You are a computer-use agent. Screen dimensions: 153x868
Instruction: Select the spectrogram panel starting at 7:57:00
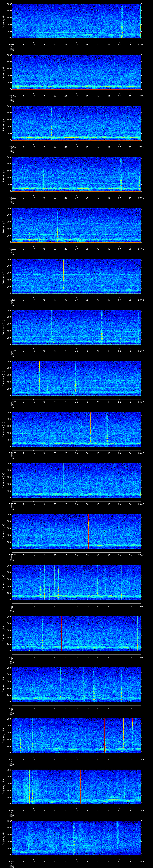(x=77, y=583)
